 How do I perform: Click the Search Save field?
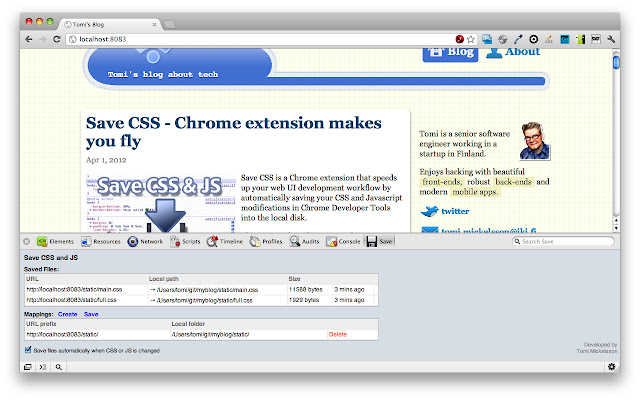click(563, 242)
